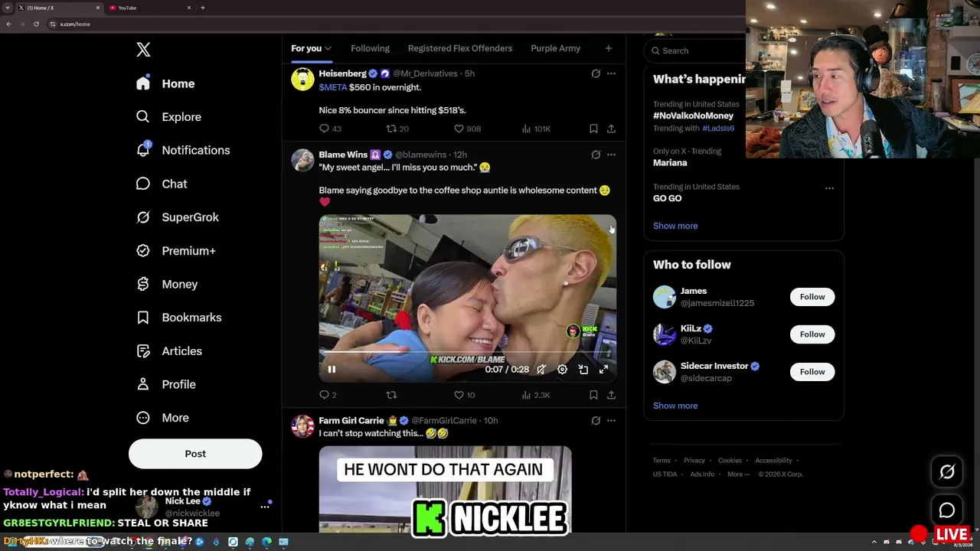
Task: Toggle picture-in-picture on the video
Action: 583,370
